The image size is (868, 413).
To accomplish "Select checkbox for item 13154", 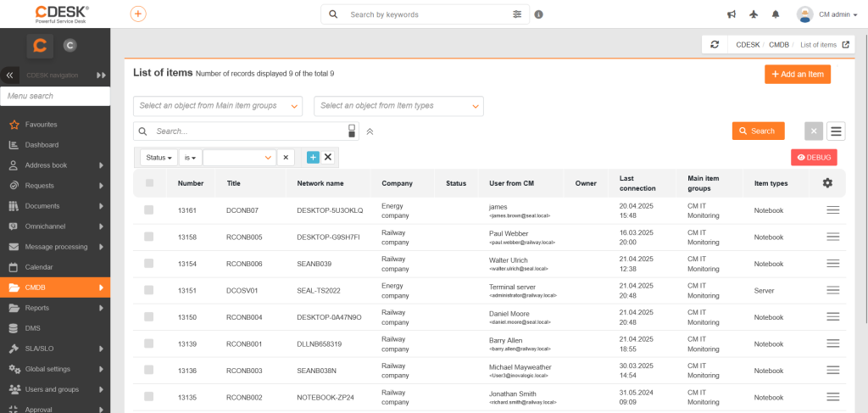I will click(x=148, y=264).
